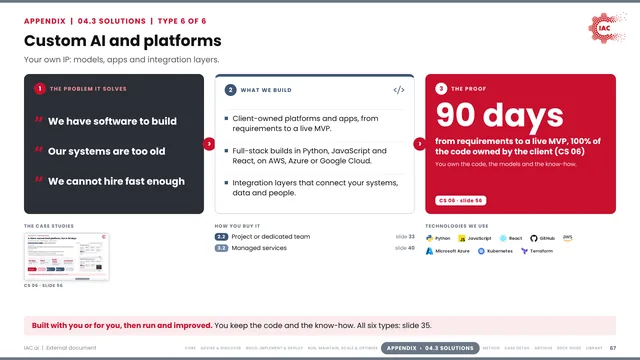The height and width of the screenshot is (360, 640).
Task: Click the Kubernetes logo icon
Action: 481,251
